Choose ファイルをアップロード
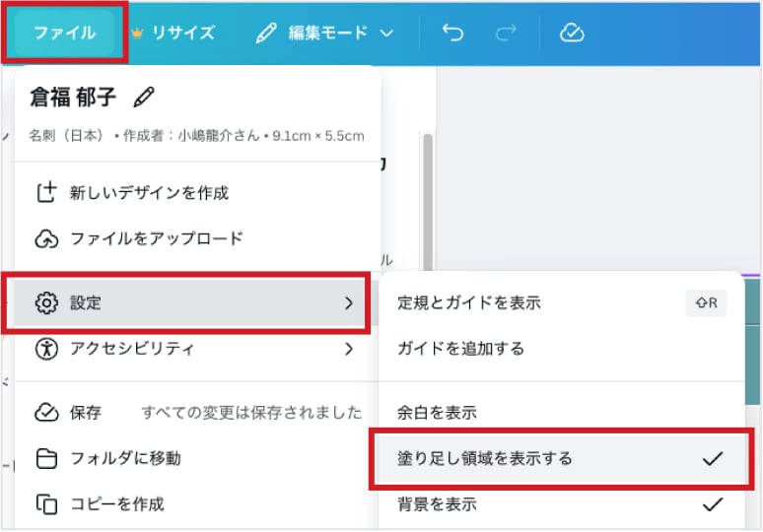This screenshot has height=532, width=763. point(156,238)
